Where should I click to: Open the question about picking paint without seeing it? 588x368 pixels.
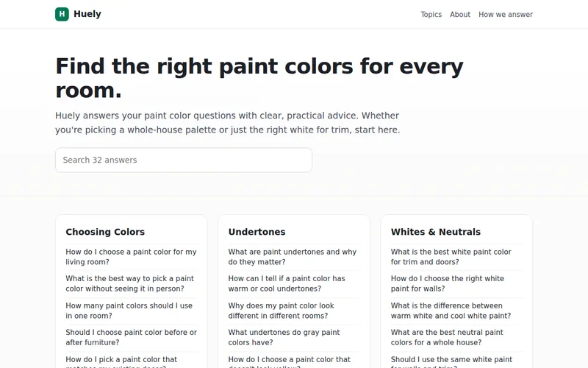point(130,283)
